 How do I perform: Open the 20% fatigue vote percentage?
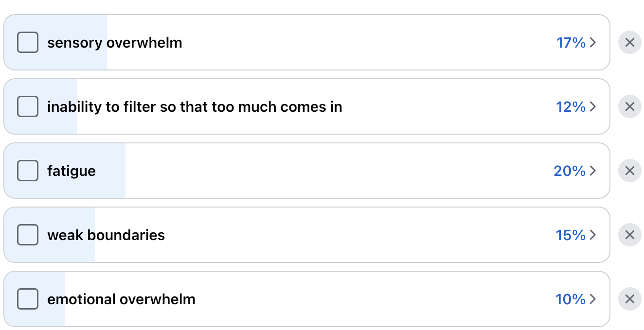(569, 171)
